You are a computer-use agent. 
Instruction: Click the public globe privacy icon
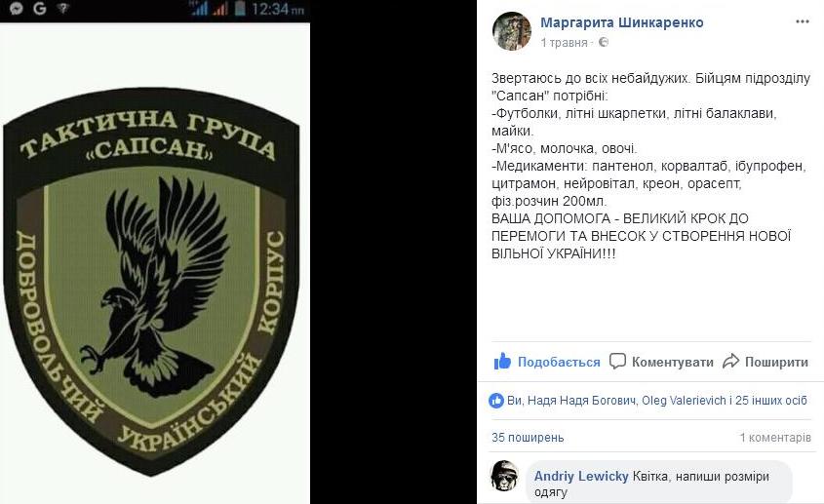tap(604, 42)
